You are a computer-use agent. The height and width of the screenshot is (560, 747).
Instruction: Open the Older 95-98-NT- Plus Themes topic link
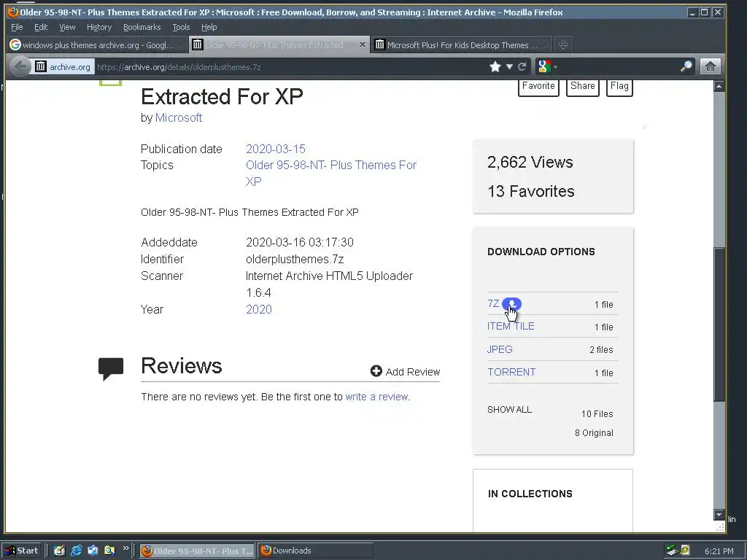click(x=331, y=174)
